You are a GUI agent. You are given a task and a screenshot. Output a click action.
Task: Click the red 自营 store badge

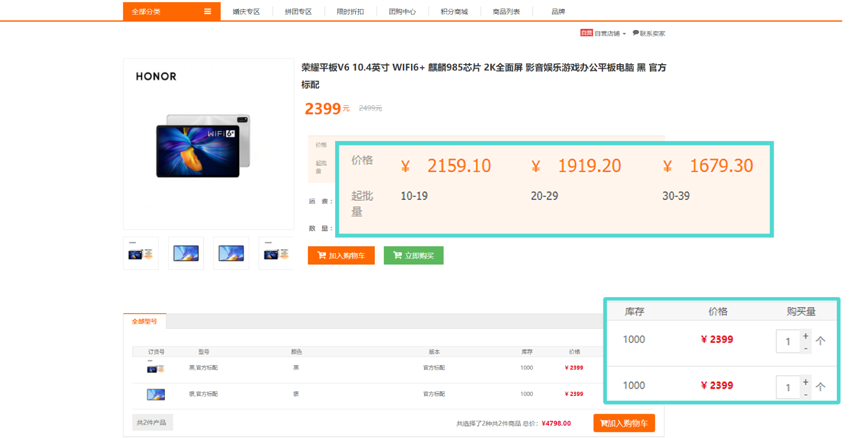pos(586,33)
